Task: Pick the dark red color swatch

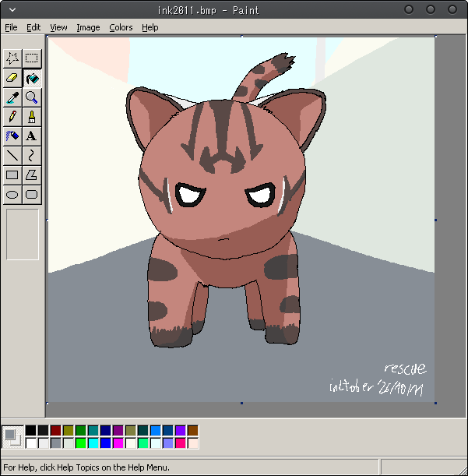Action: click(56, 431)
